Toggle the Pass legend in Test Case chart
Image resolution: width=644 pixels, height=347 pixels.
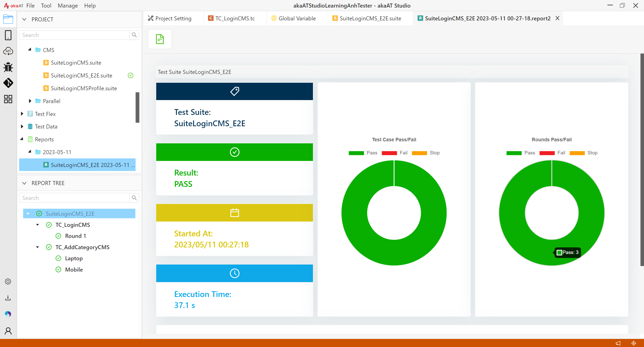(363, 153)
